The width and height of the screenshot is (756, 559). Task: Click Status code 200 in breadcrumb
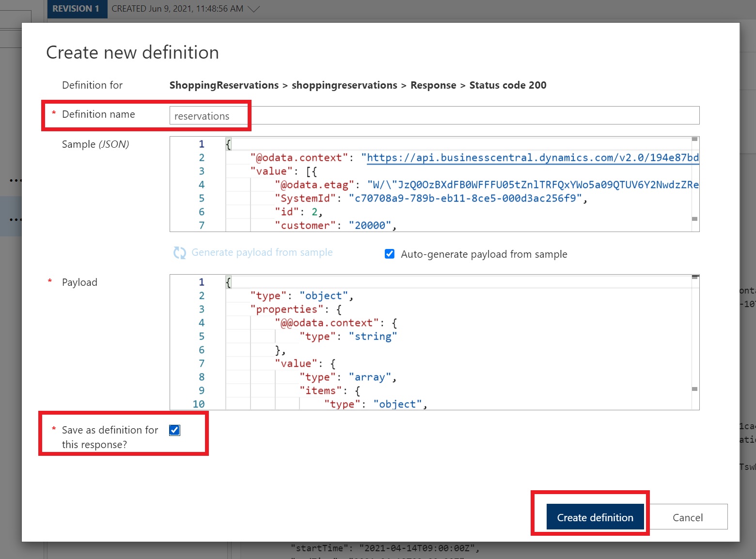(507, 85)
